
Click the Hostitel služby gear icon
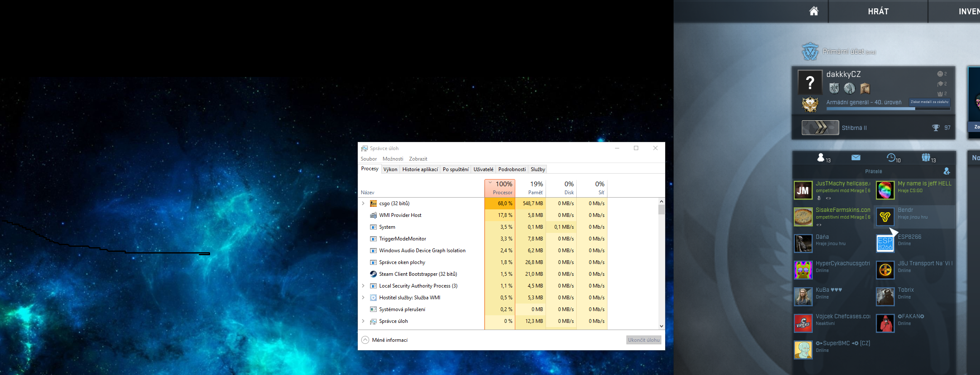point(373,298)
